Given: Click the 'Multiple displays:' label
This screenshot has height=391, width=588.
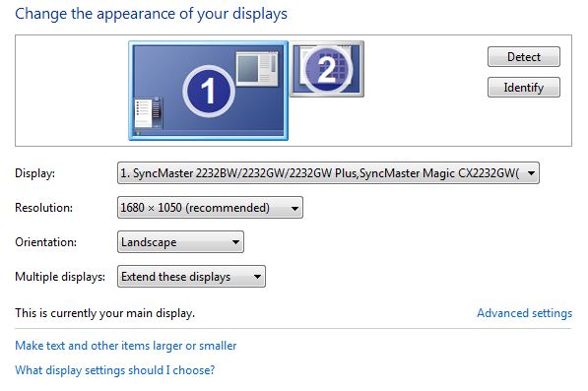Looking at the screenshot, I should click(60, 277).
